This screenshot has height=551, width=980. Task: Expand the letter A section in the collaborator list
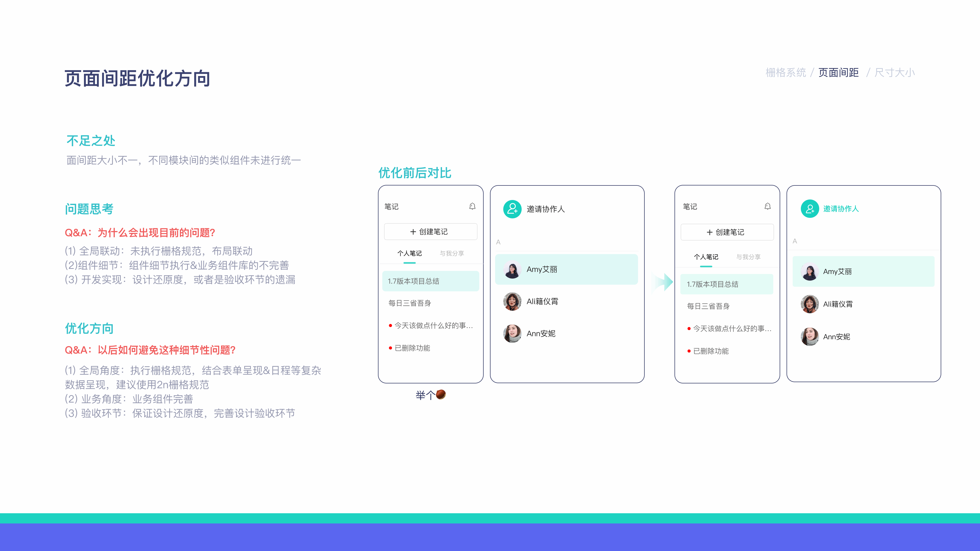(498, 242)
